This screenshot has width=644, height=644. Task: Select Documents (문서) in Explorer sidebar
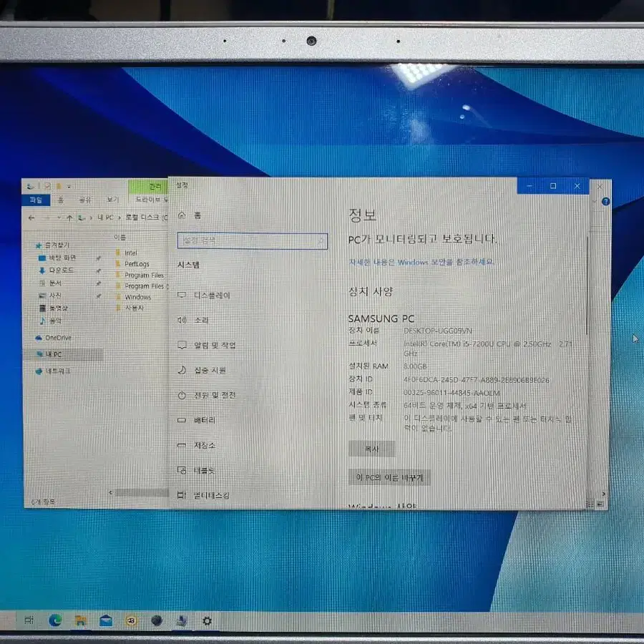[50, 283]
